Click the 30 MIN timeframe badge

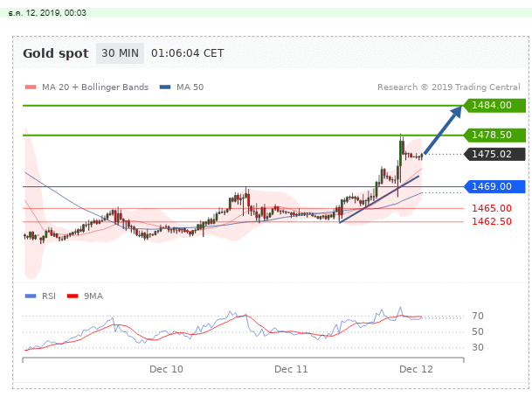(120, 53)
